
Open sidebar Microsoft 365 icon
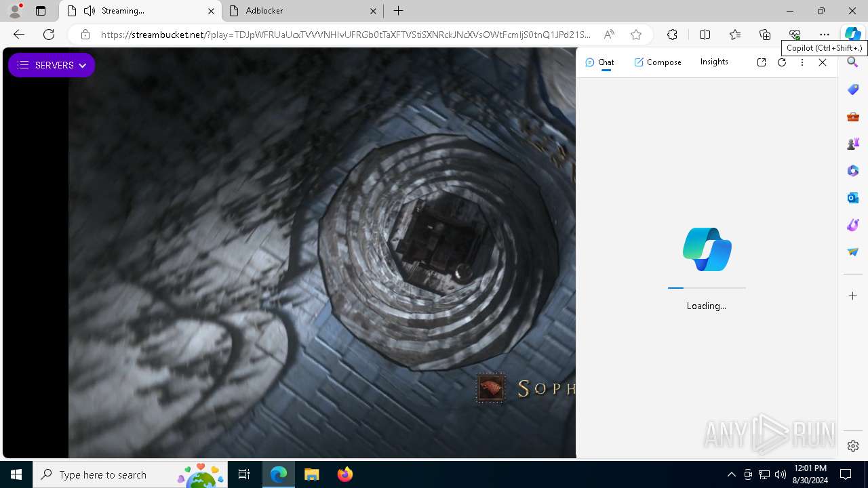853,171
